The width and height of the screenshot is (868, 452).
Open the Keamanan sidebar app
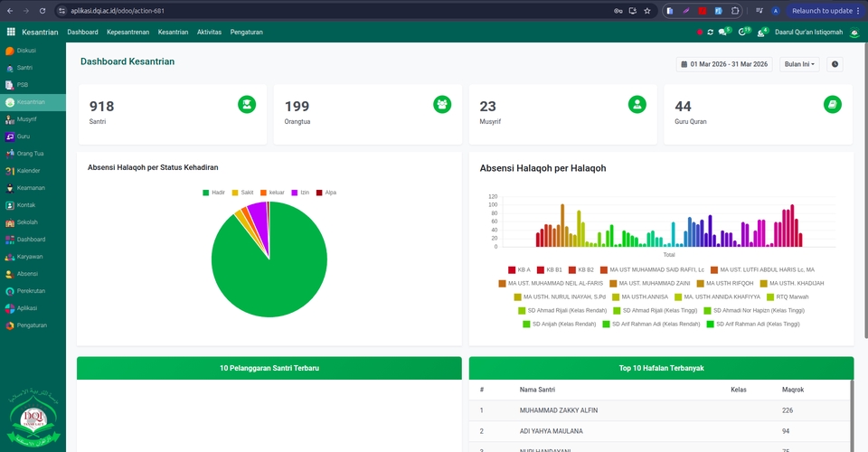click(30, 188)
